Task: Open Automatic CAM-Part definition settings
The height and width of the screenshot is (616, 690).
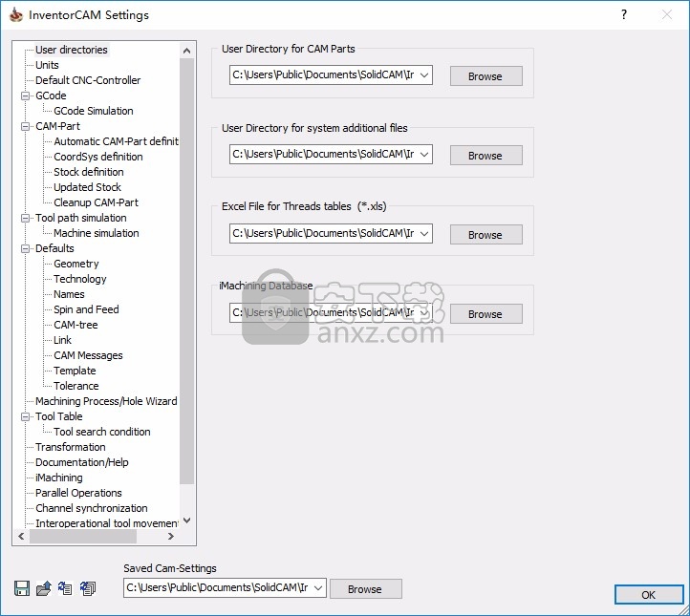Action: click(x=117, y=141)
